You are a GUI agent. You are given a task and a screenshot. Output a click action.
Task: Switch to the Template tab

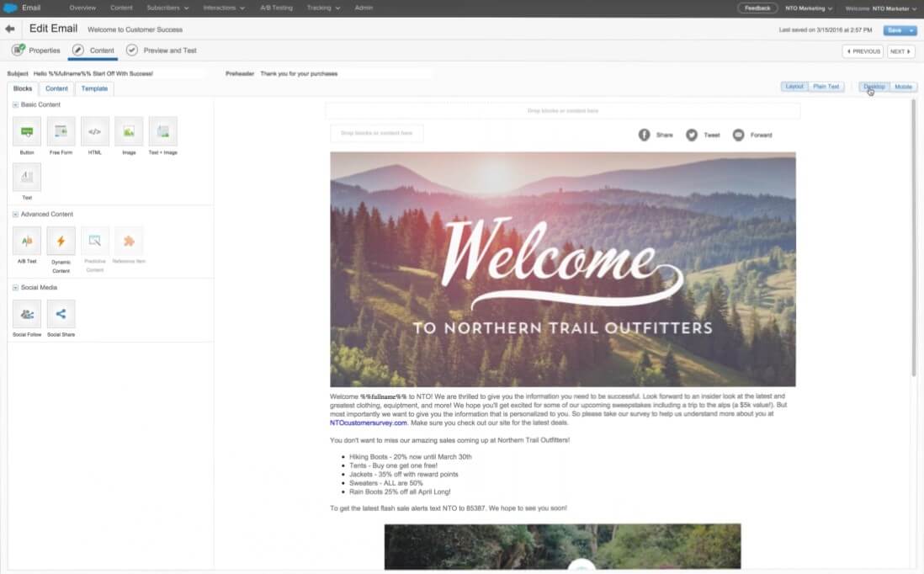click(94, 88)
